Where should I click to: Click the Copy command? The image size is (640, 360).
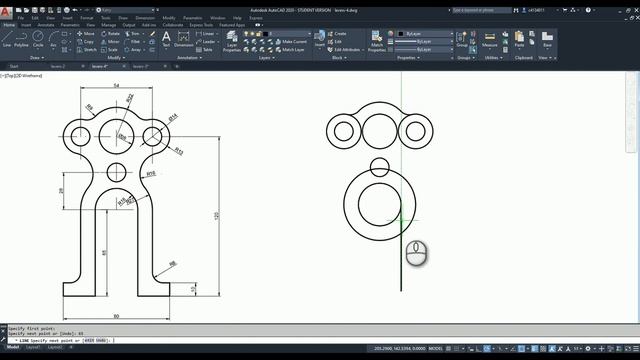[x=85, y=42]
